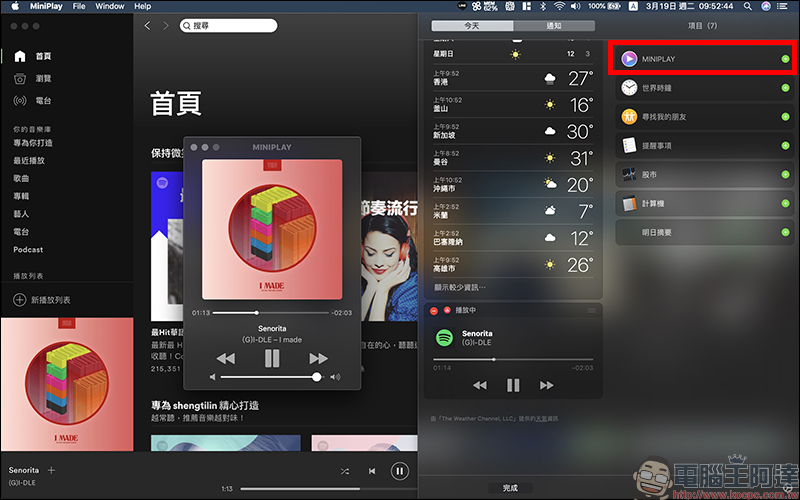The image size is (800, 500).
Task: Pause in the 播放中 widget
Action: point(513,385)
